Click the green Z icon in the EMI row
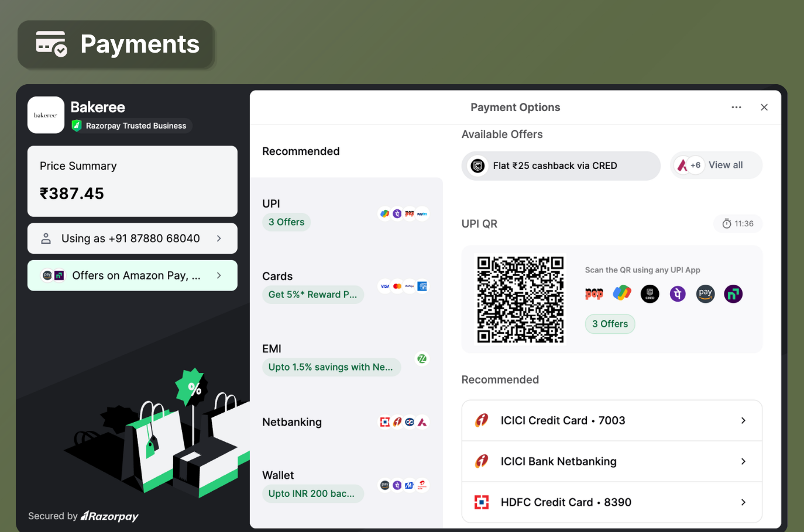 pos(422,358)
